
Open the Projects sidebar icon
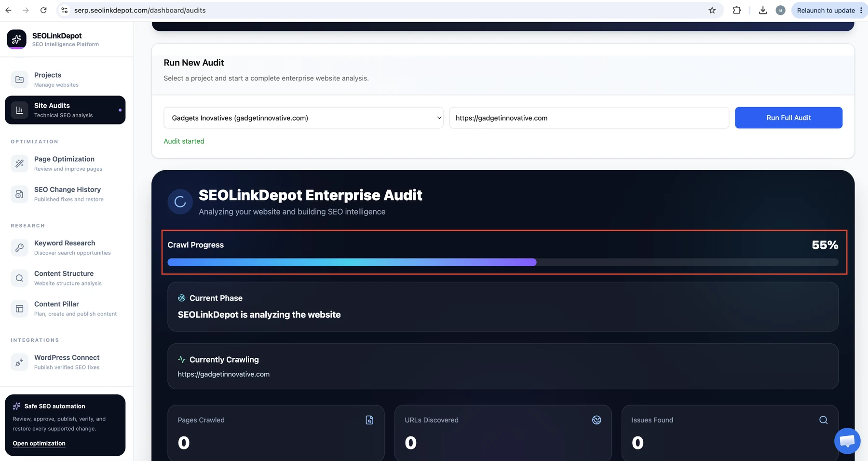coord(19,80)
